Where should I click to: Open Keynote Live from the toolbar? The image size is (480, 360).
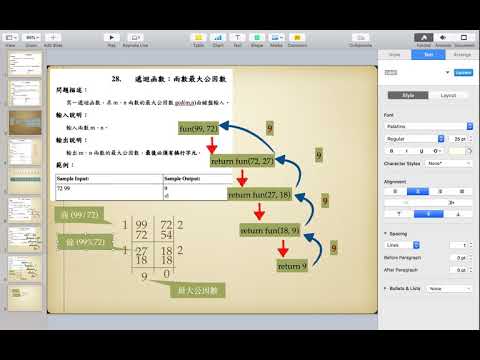pyautogui.click(x=135, y=38)
